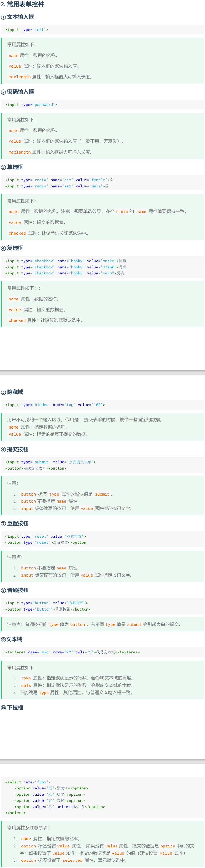This screenshot has width=205, height=868.
Task: Click "maxlength 属性" line under 密码输入框
Action: click(51, 152)
